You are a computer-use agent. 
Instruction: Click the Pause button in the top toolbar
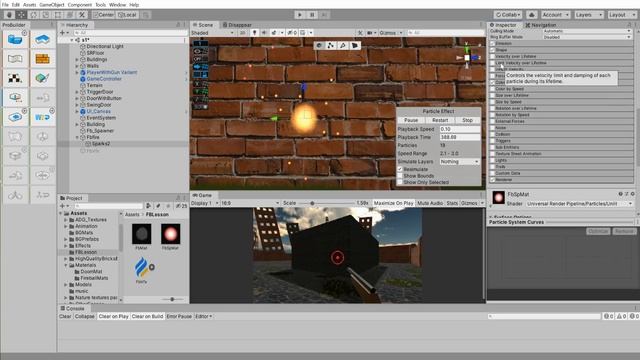[x=312, y=15]
